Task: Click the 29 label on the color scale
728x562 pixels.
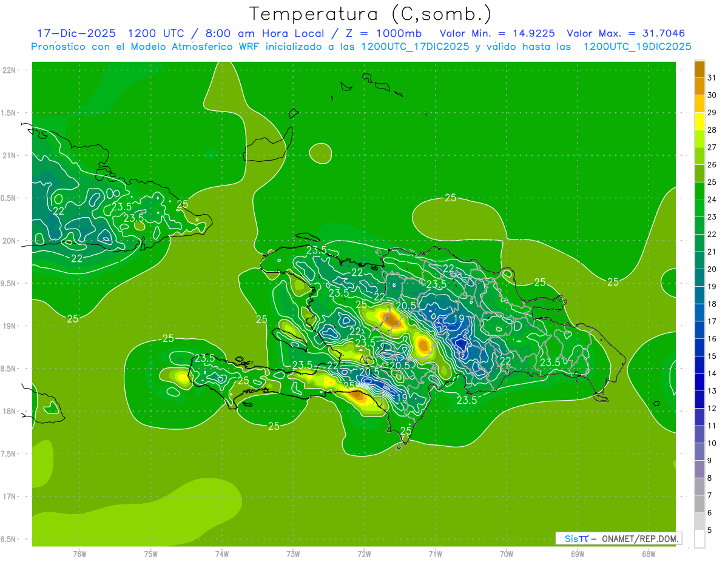Action: [x=712, y=113]
